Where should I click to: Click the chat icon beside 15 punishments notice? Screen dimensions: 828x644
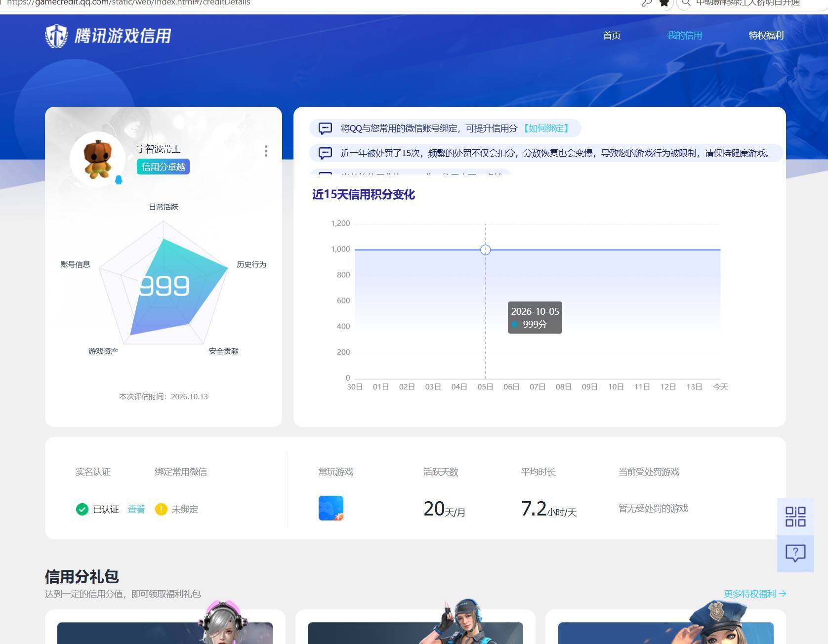pos(325,153)
